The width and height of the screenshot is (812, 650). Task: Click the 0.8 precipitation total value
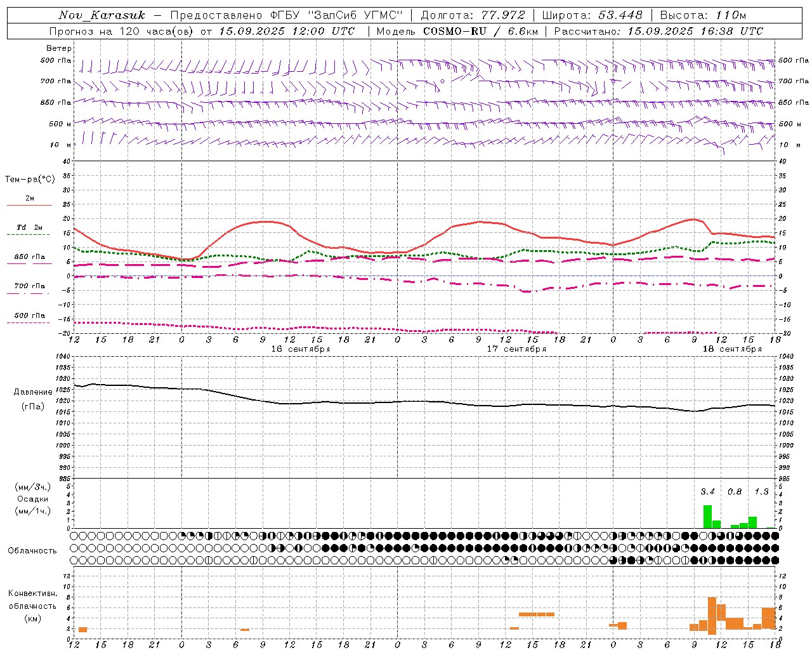tap(735, 491)
